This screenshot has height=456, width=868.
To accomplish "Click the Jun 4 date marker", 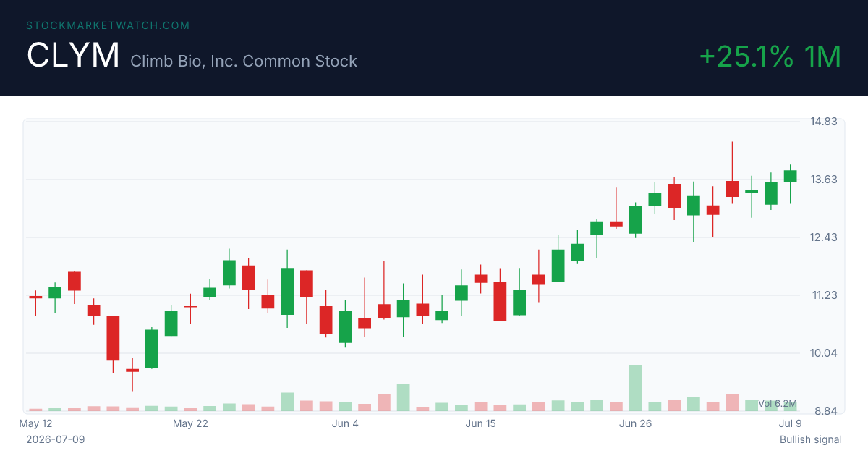I will click(345, 423).
